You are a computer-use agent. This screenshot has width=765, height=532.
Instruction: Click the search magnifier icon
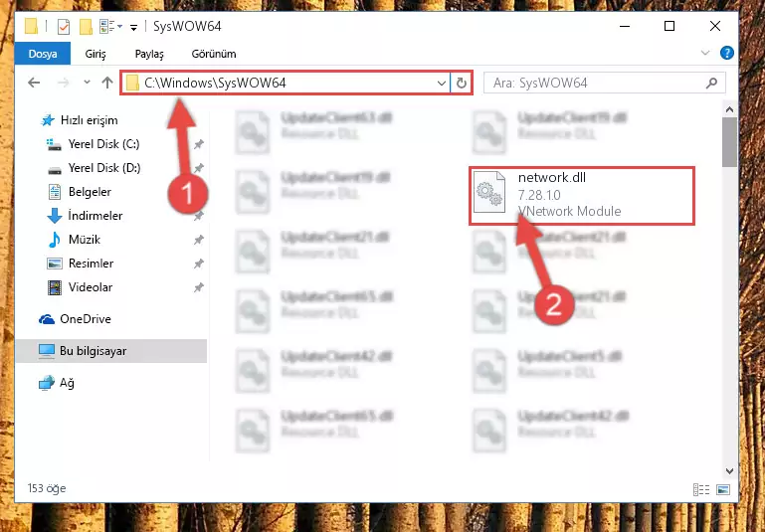coord(712,83)
